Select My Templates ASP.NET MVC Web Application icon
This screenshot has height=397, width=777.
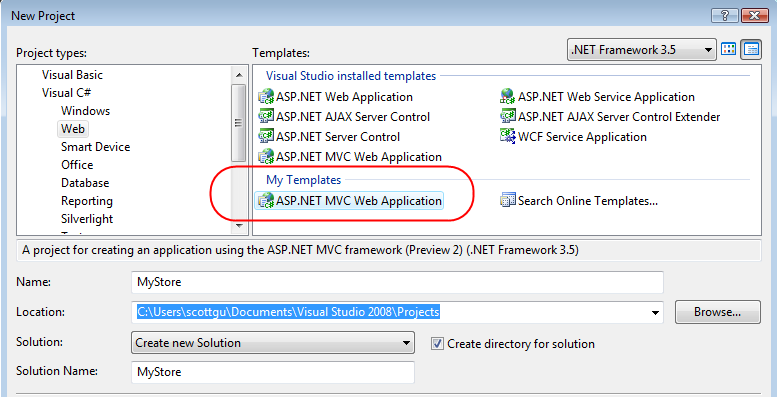coord(266,200)
